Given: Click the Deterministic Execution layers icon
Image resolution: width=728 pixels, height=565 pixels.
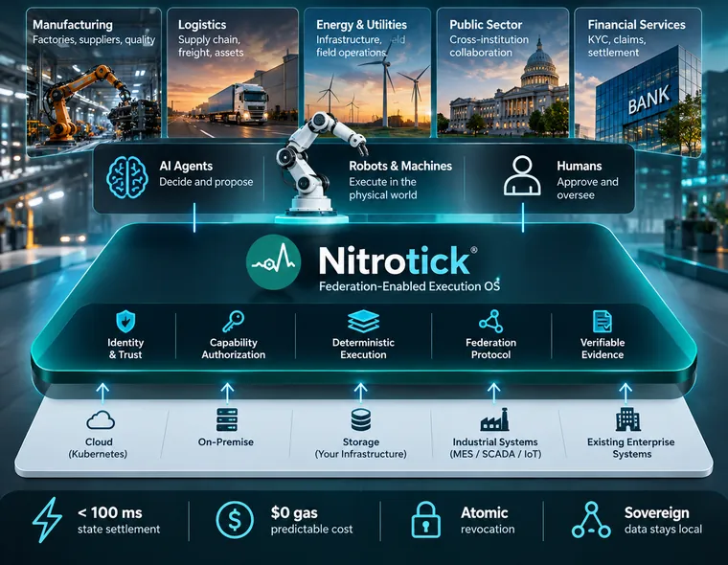Looking at the screenshot, I should click(x=363, y=321).
